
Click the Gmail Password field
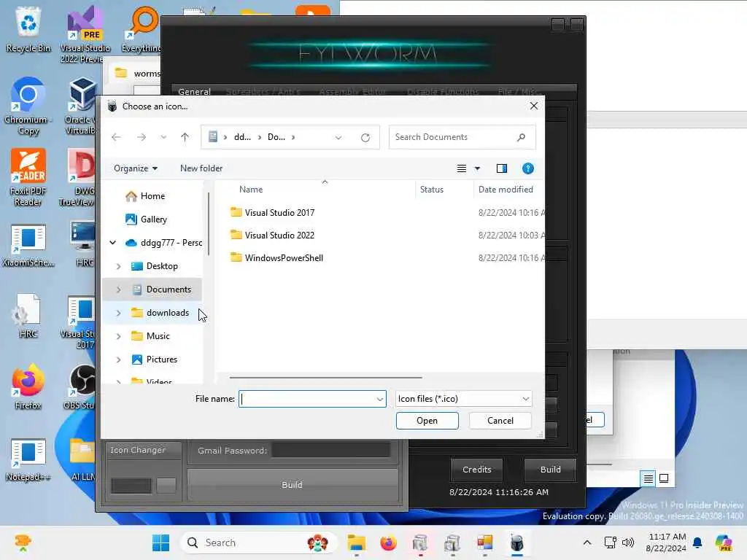331,450
